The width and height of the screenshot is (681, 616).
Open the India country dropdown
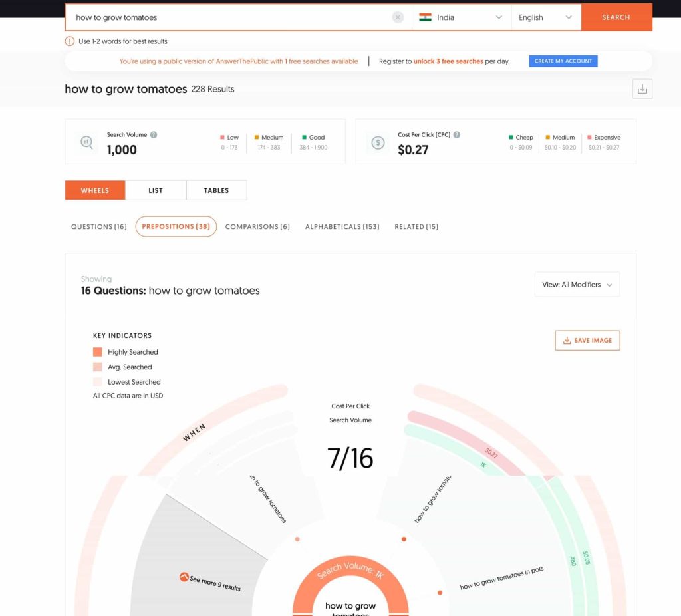click(x=462, y=17)
